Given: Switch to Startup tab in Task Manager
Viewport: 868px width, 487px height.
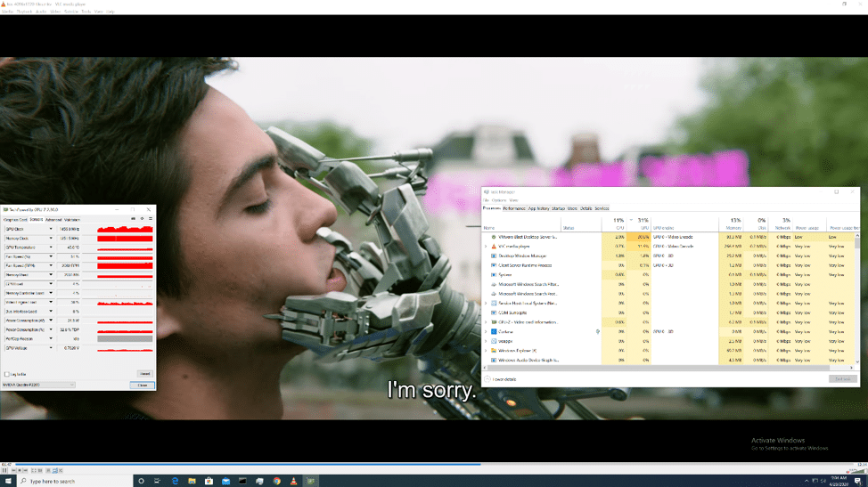Looking at the screenshot, I should [x=558, y=208].
